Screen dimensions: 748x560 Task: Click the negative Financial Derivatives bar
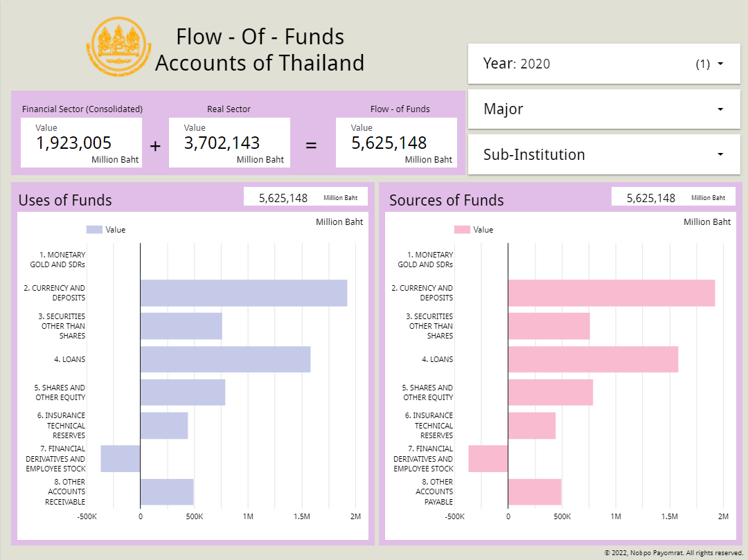tap(119, 459)
